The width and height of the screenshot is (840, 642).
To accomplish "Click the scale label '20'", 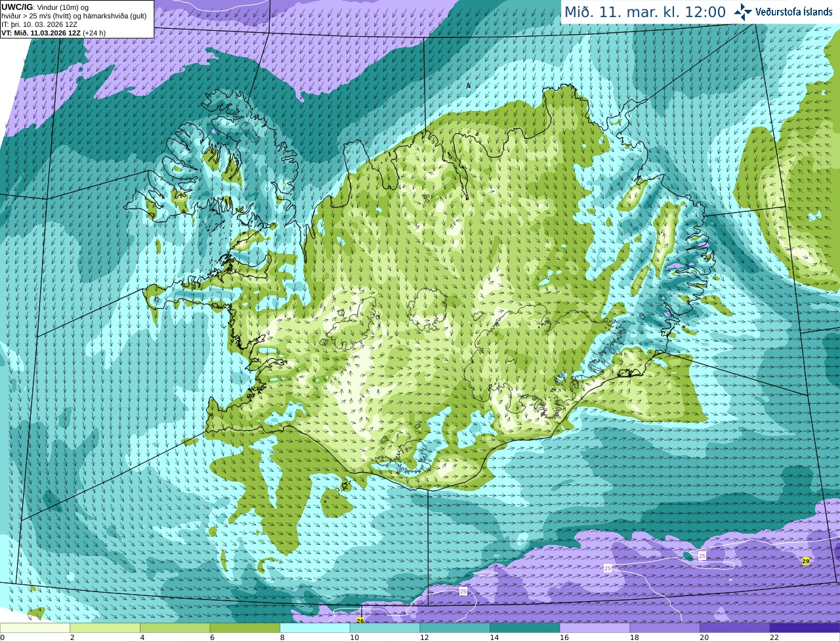I will click(704, 637).
